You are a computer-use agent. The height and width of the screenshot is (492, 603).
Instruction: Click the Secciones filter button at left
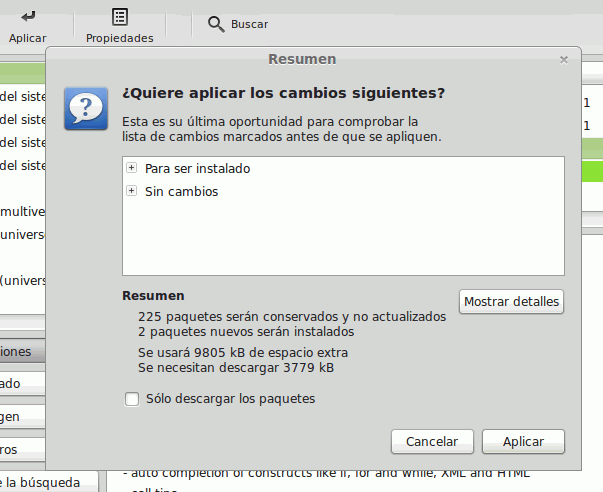22,352
